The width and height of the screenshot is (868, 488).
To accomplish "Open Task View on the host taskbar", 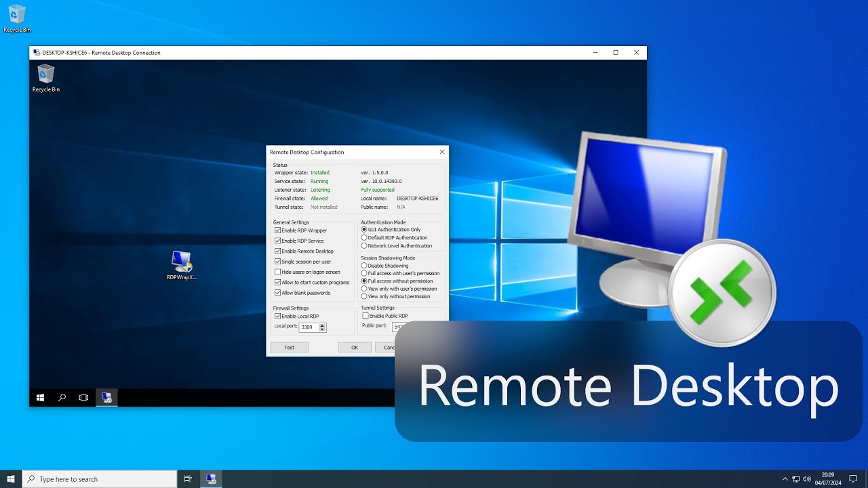I will tap(189, 479).
